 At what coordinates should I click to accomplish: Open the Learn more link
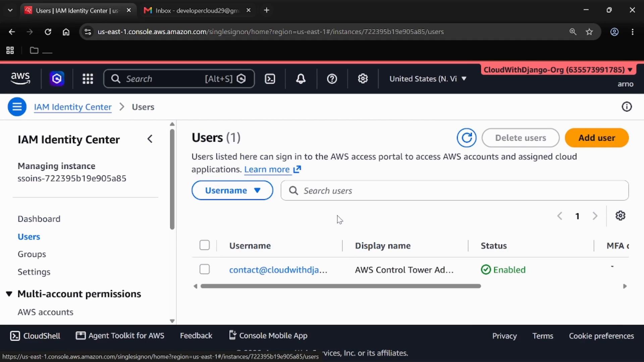pos(272,169)
